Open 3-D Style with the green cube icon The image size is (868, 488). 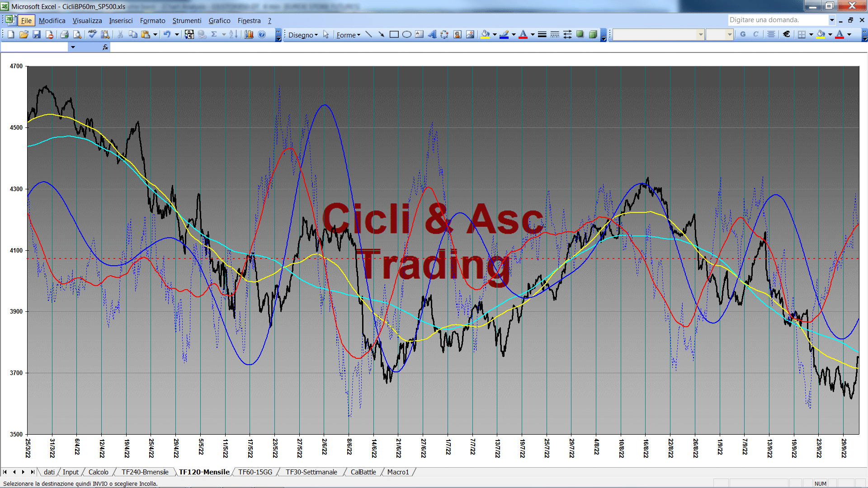593,35
